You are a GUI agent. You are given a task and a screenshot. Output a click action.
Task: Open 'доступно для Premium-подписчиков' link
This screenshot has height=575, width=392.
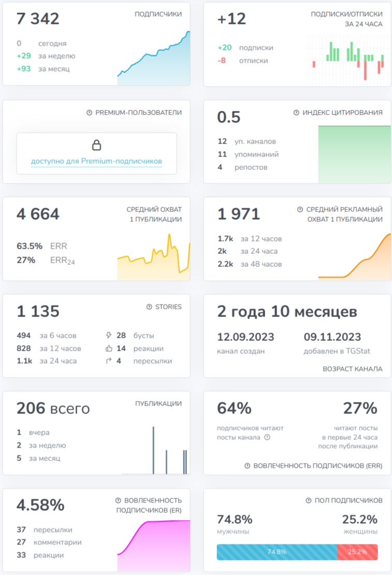[x=96, y=161]
